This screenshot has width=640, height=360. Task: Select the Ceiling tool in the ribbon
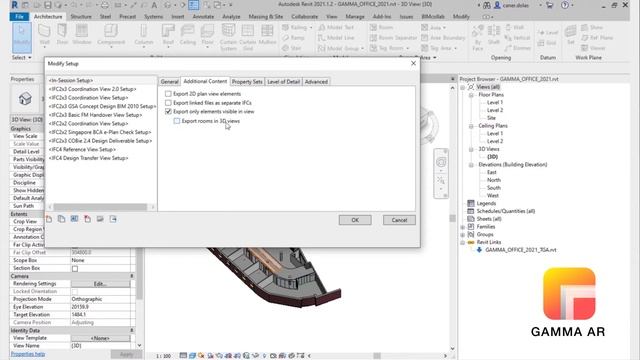(187, 35)
